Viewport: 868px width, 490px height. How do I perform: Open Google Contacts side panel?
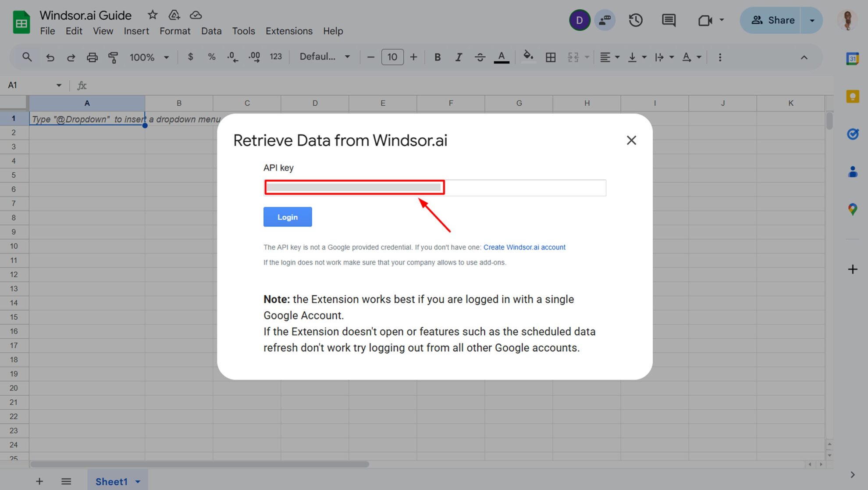pos(853,172)
